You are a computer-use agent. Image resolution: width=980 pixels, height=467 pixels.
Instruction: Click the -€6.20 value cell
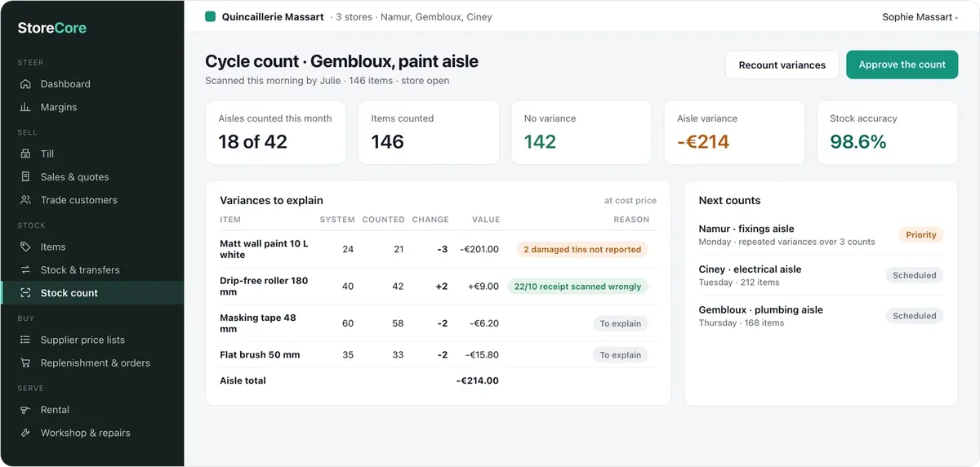pos(484,323)
